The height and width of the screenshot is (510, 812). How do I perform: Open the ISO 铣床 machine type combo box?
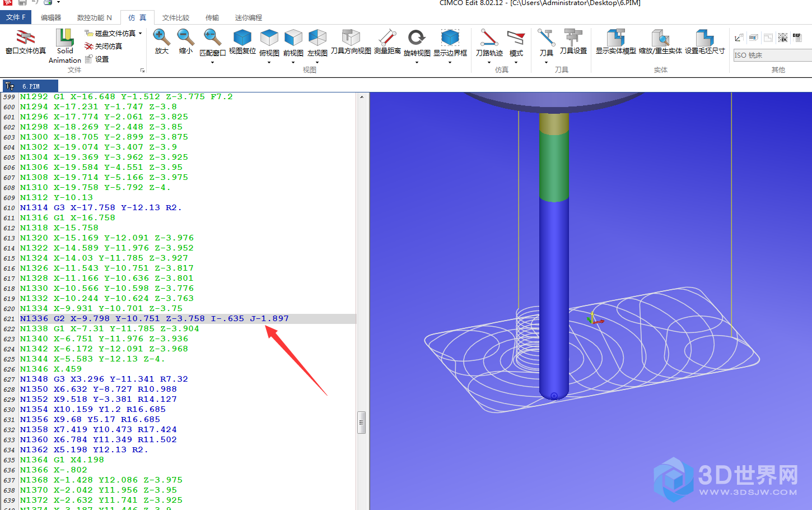tap(772, 55)
